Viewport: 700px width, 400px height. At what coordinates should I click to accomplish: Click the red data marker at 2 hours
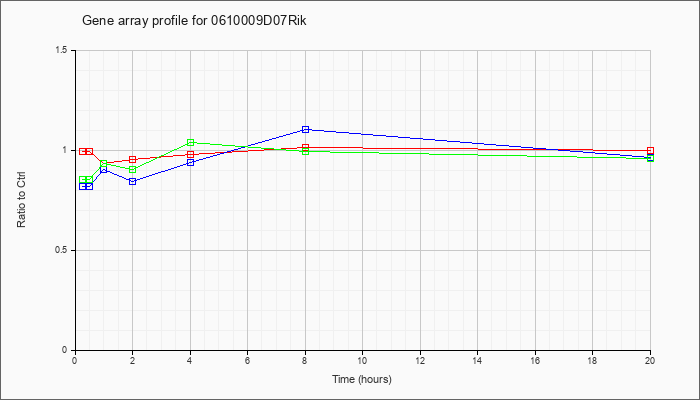click(133, 159)
